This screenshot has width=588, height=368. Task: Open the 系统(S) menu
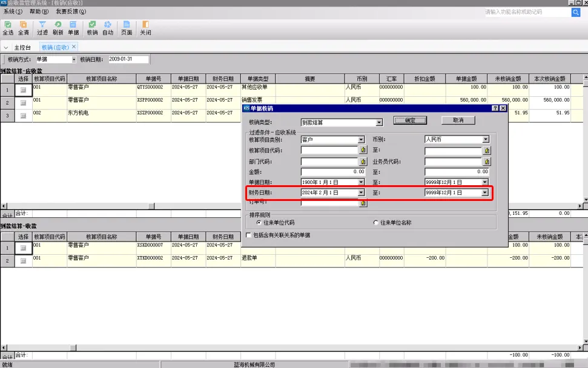[13, 11]
